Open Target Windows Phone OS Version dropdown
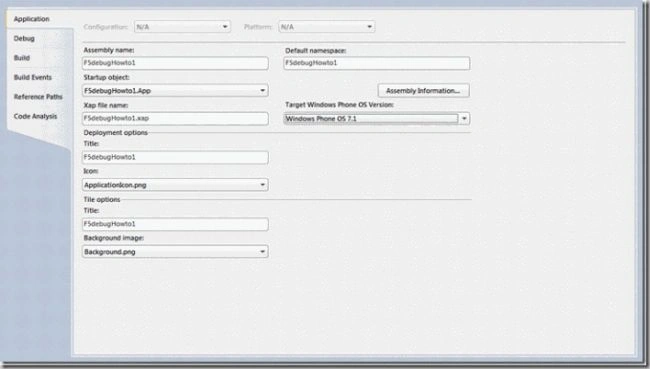Screen dimensions: 650x369 click(x=376, y=119)
